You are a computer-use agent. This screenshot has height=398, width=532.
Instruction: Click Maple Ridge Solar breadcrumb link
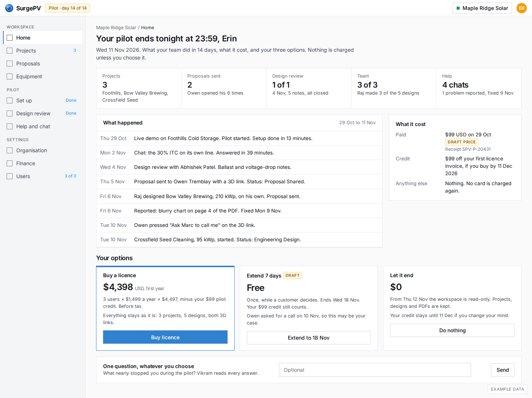point(116,28)
